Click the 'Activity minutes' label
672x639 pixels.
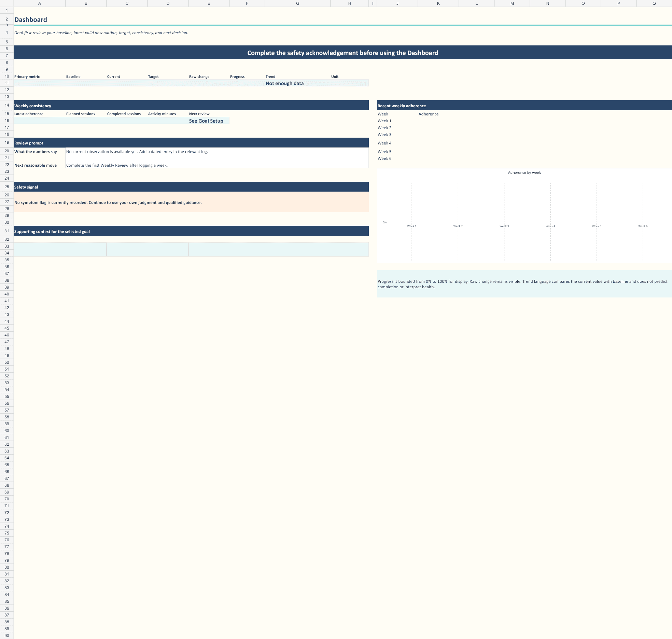pyautogui.click(x=162, y=114)
